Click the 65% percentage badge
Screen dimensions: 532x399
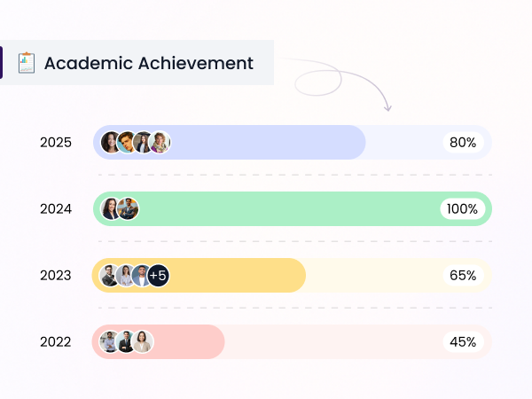pos(463,276)
